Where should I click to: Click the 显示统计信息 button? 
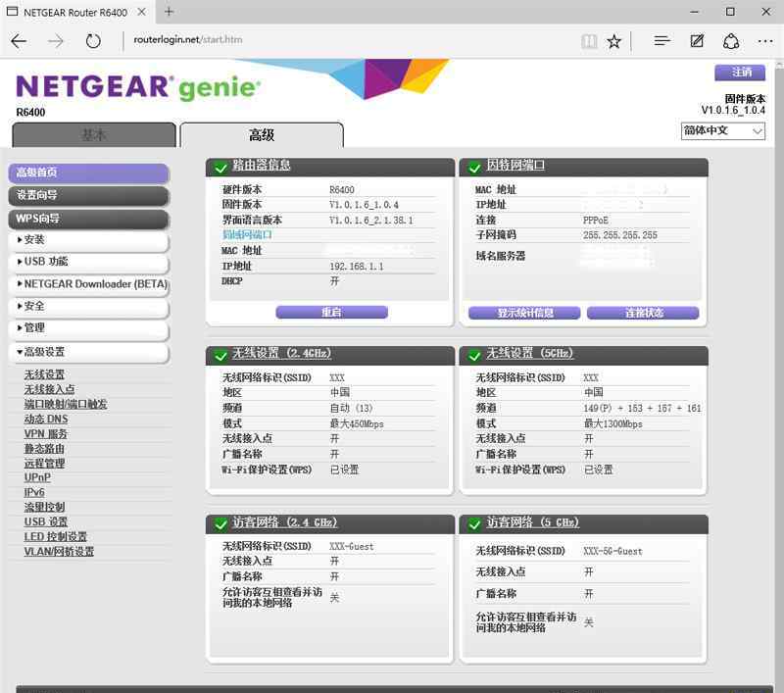(524, 313)
